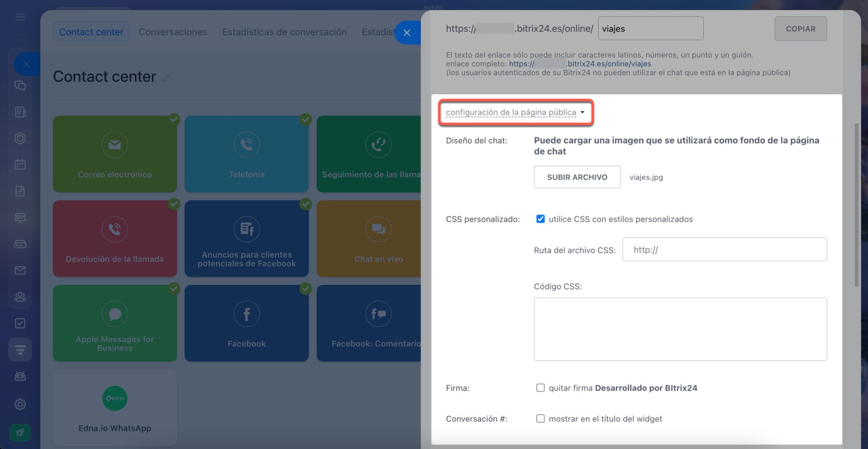Image resolution: width=868 pixels, height=449 pixels.
Task: Switch to the Contact center tab
Action: point(92,32)
